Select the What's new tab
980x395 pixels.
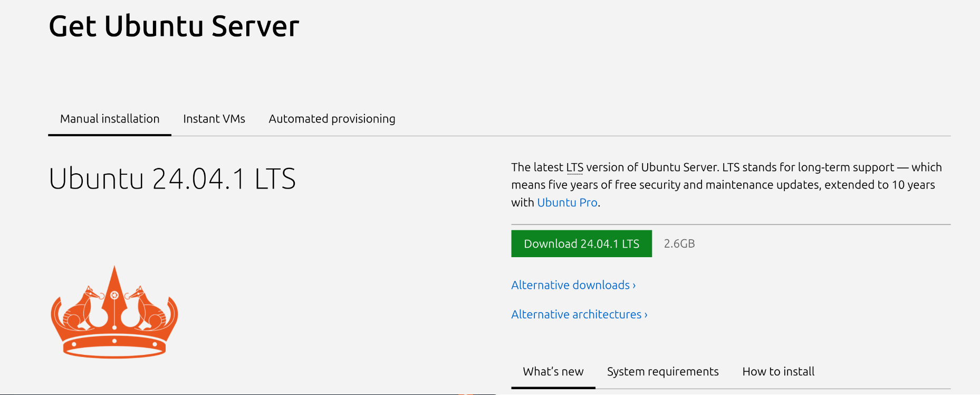point(553,371)
